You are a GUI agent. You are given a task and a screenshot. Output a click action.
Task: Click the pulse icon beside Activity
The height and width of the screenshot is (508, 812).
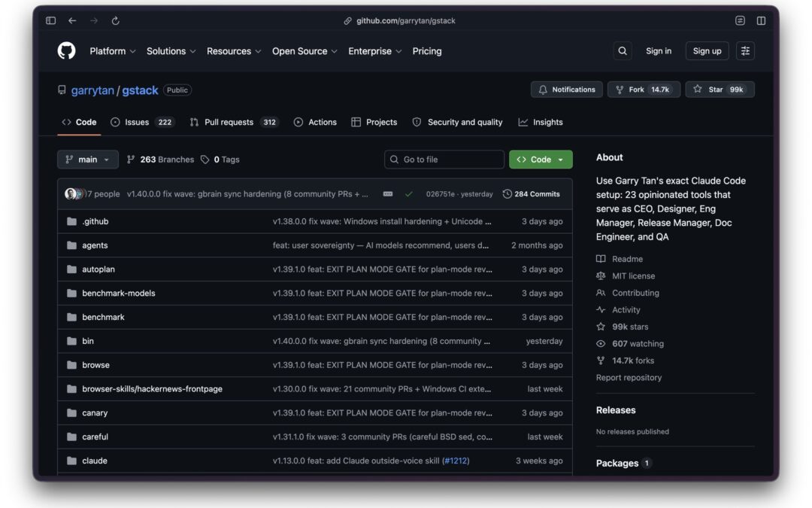tap(601, 309)
